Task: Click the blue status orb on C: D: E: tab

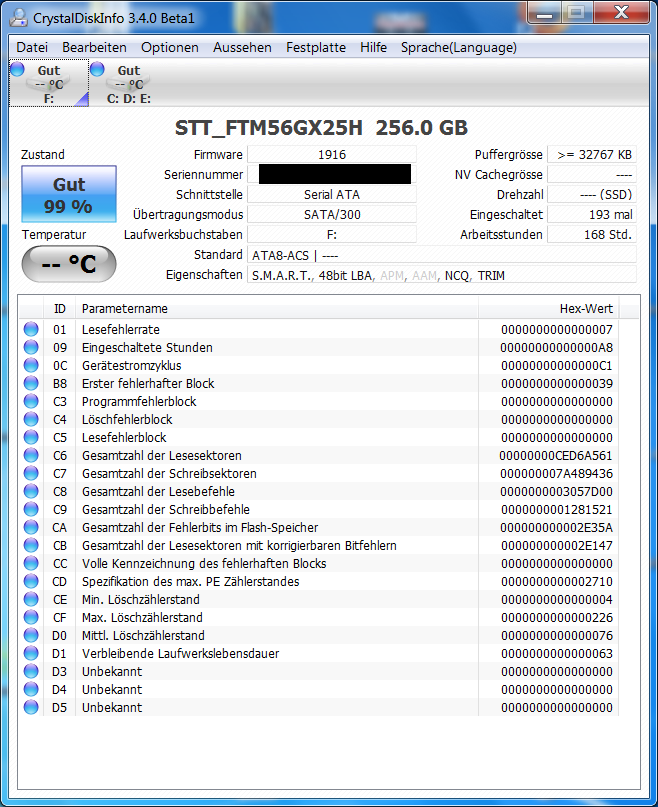Action: tap(97, 69)
